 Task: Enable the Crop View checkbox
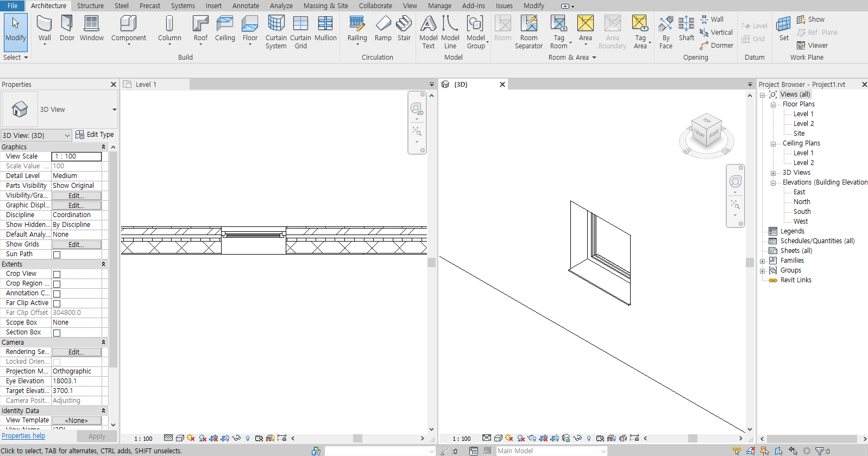56,274
